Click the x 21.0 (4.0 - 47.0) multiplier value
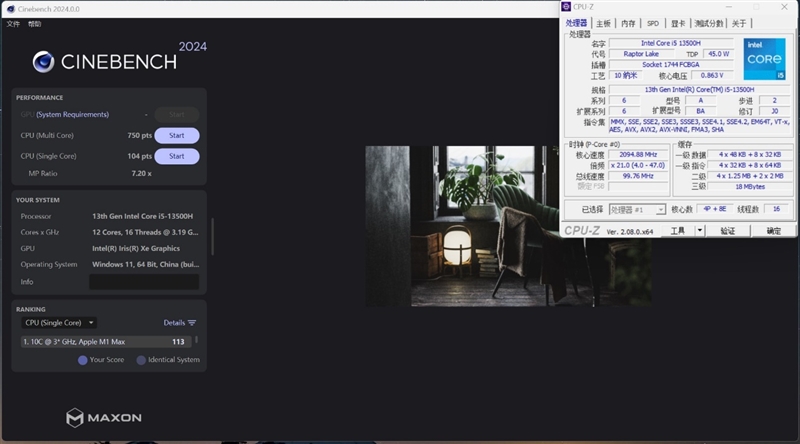The height and width of the screenshot is (444, 800). click(x=638, y=165)
